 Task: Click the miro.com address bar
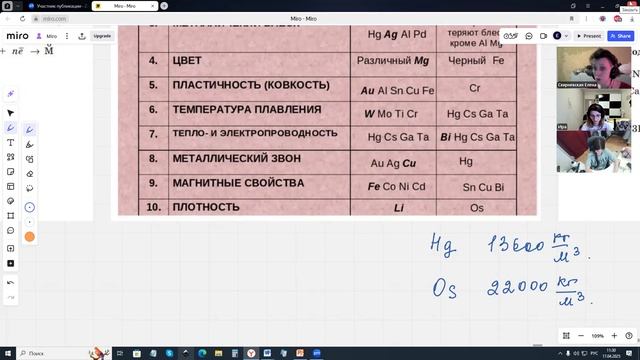click(x=55, y=19)
